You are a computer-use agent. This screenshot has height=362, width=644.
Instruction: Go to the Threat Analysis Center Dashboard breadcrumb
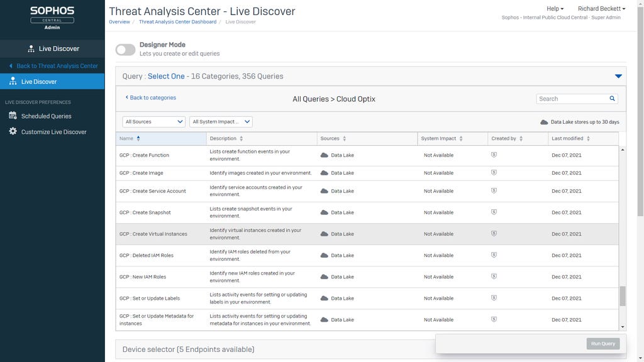(177, 22)
